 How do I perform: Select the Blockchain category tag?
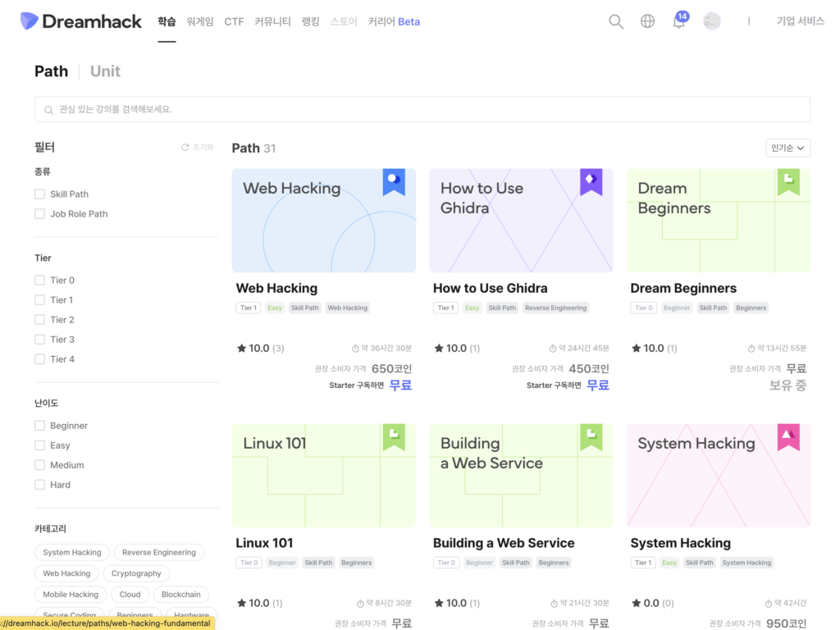coord(181,594)
